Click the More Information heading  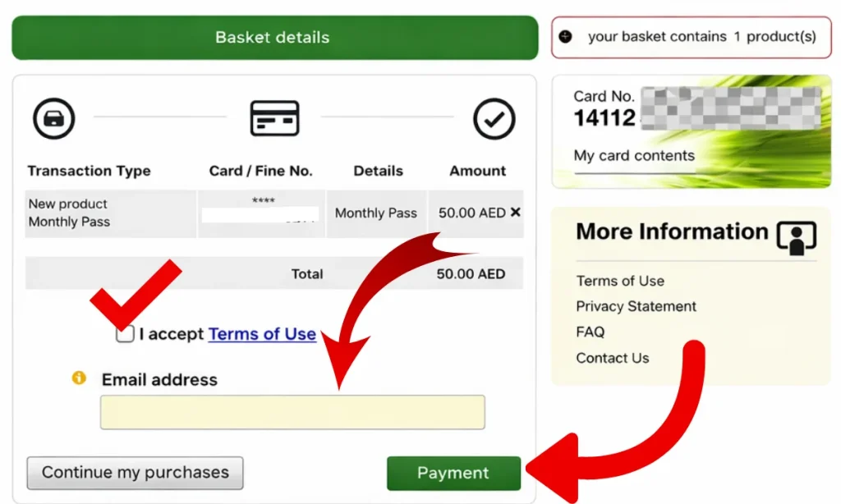pos(672,231)
